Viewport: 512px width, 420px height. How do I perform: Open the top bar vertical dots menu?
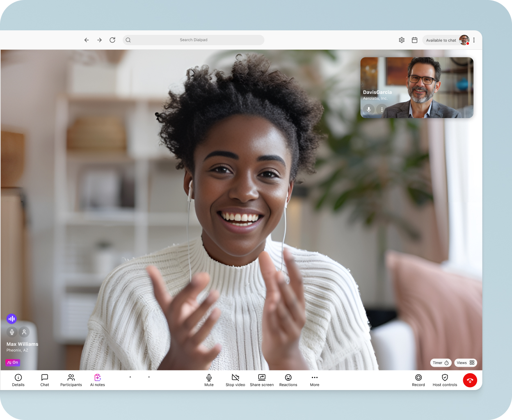[x=474, y=40]
